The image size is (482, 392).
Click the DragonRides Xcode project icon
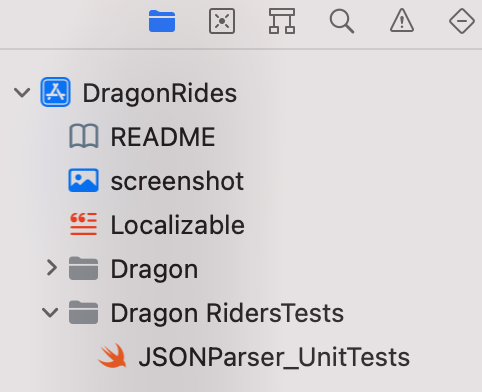coord(55,92)
